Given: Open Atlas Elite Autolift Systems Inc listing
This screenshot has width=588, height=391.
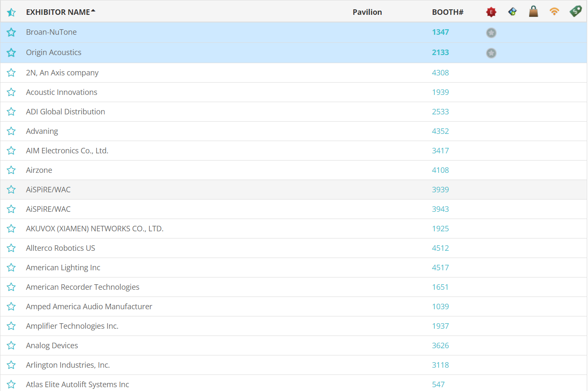Looking at the screenshot, I should [77, 385].
